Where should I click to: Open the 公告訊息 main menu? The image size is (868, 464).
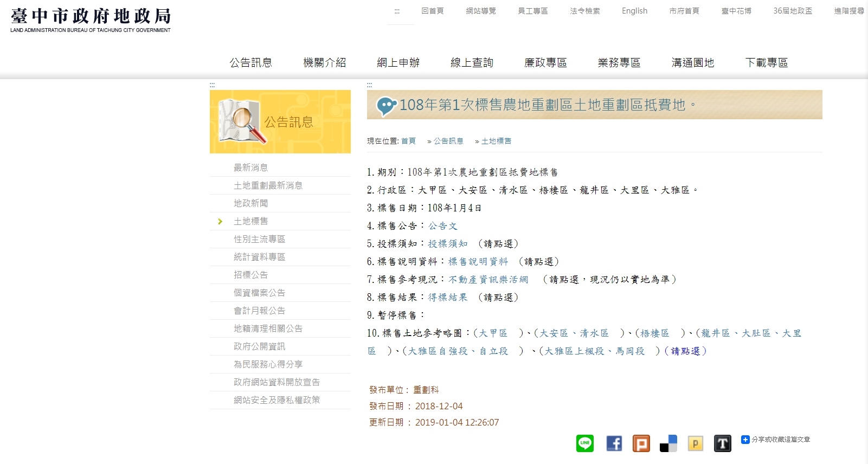click(x=250, y=63)
